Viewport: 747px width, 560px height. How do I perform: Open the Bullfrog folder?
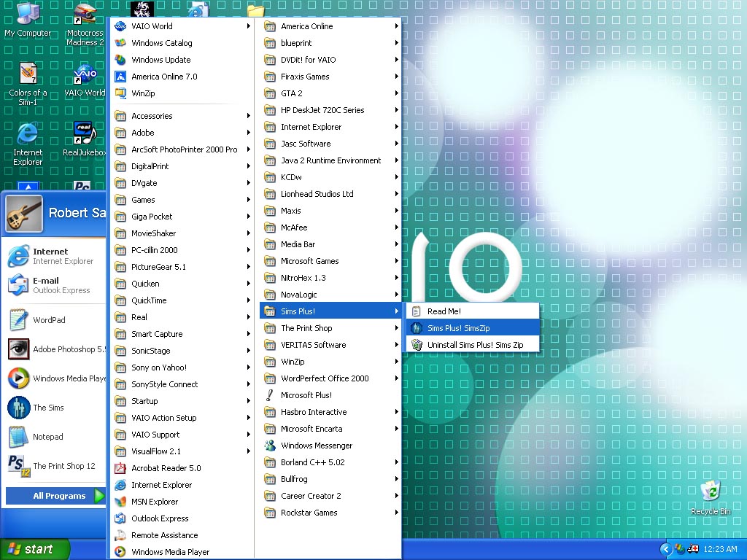click(330, 479)
